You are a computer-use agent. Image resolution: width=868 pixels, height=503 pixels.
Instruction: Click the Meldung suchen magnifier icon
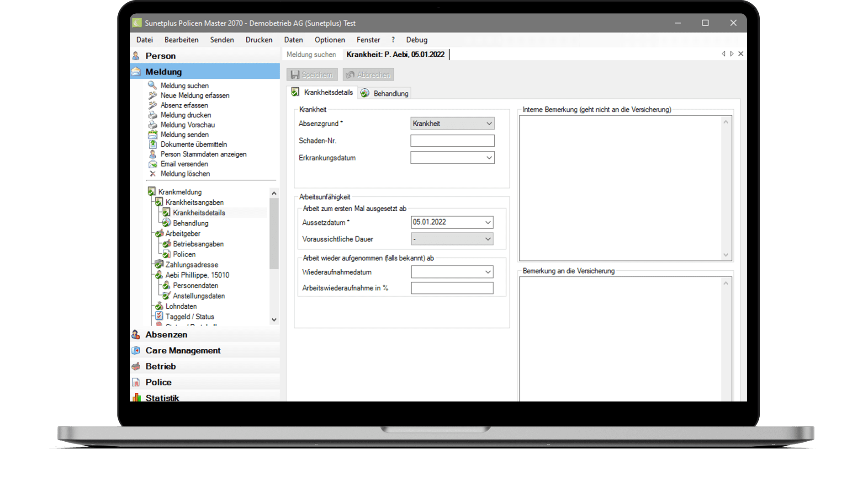tap(153, 86)
